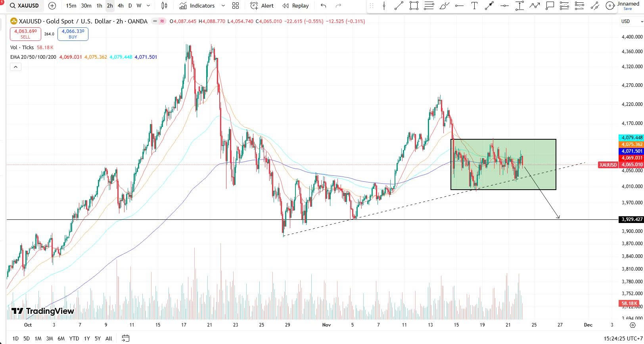Viewport: 644px width, 344px height.
Task: Click the XAUUSD symbol search field
Action: point(25,6)
